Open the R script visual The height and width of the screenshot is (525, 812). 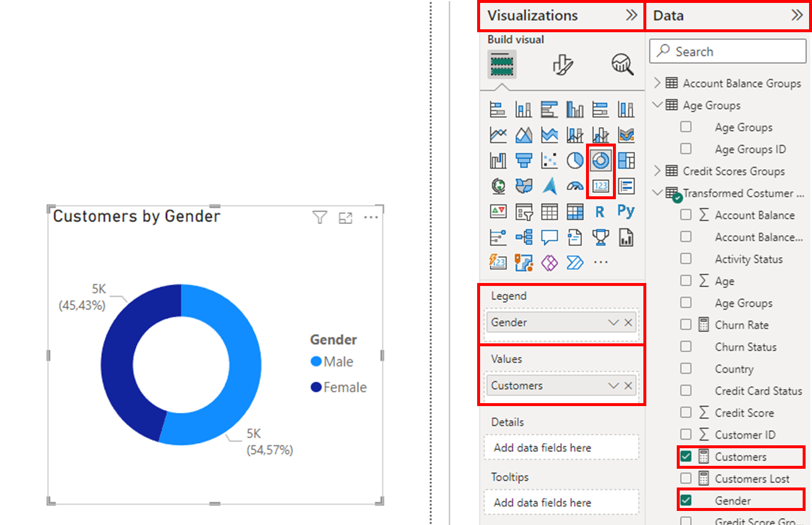(x=600, y=211)
